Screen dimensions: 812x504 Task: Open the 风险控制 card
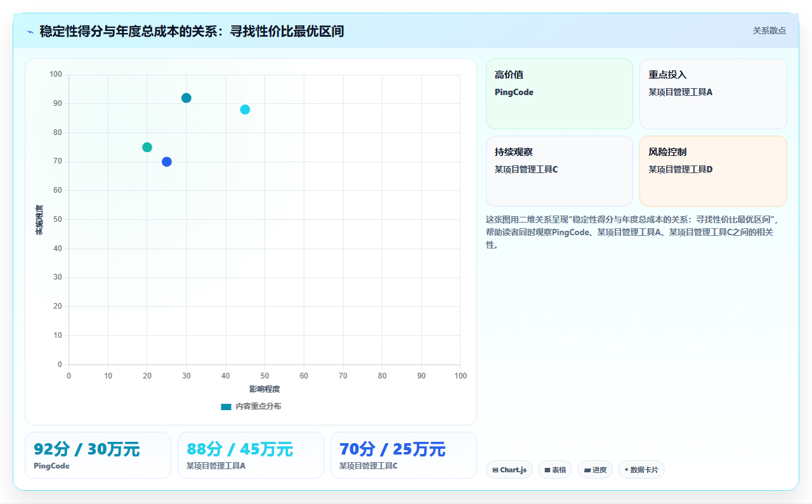pyautogui.click(x=713, y=171)
